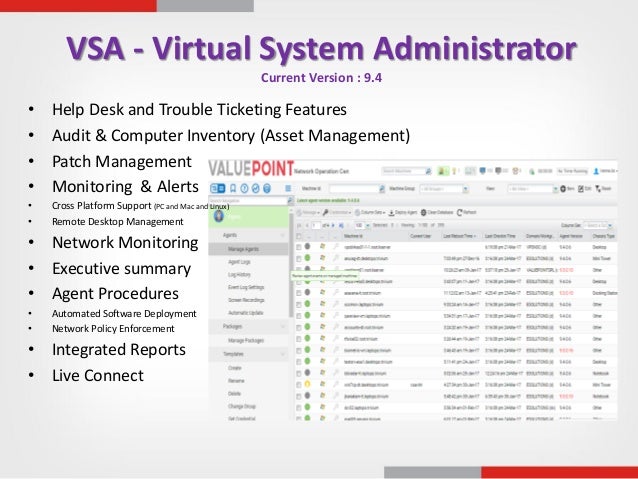The height and width of the screenshot is (479, 638).
Task: Select Screen Recordings in sidebar
Action: tap(246, 300)
